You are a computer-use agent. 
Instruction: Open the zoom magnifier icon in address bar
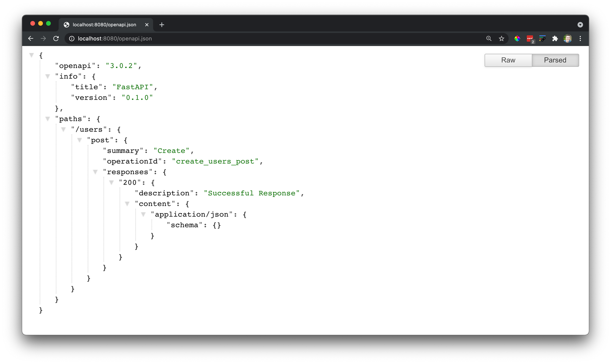tap(489, 38)
